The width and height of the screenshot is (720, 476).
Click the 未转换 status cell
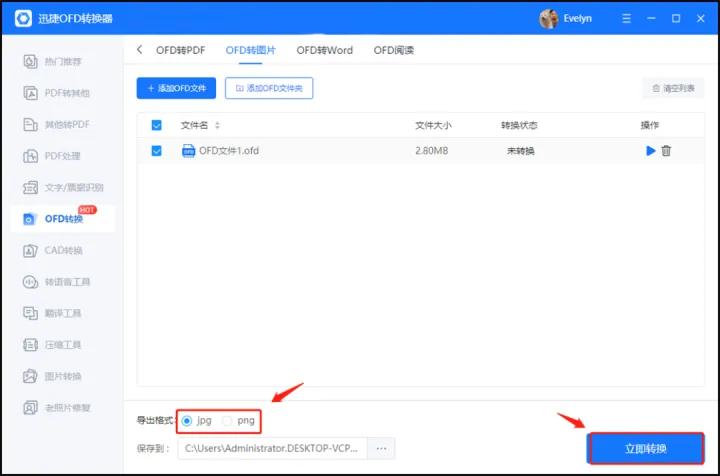coord(520,151)
